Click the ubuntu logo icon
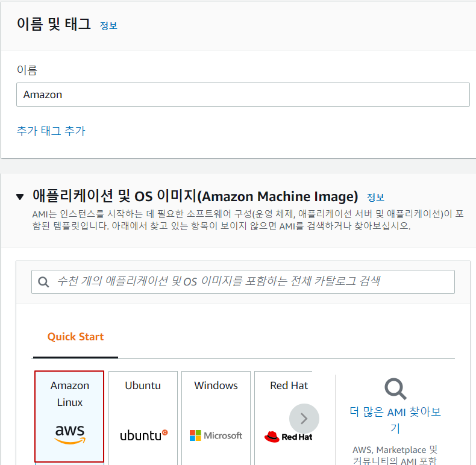476x465 pixels. pyautogui.click(x=143, y=435)
